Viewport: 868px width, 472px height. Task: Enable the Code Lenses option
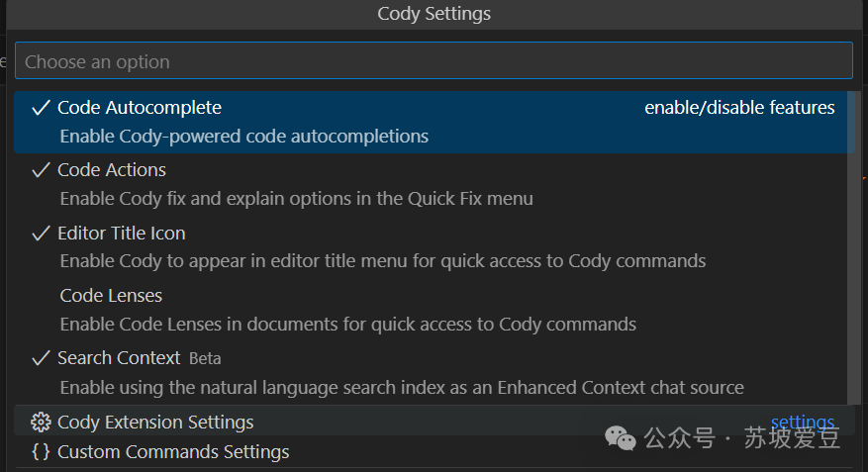(111, 296)
